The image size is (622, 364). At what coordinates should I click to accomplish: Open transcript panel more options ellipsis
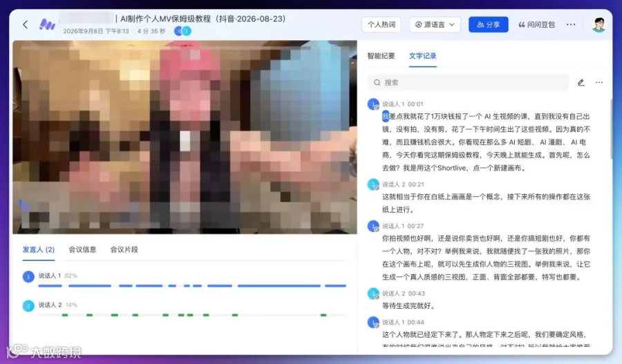coord(599,82)
